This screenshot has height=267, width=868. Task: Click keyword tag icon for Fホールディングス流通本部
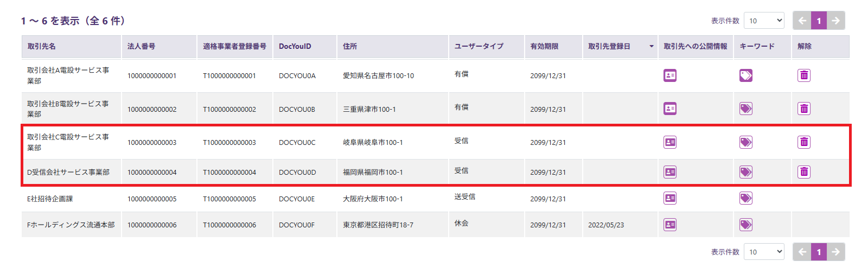[746, 225]
